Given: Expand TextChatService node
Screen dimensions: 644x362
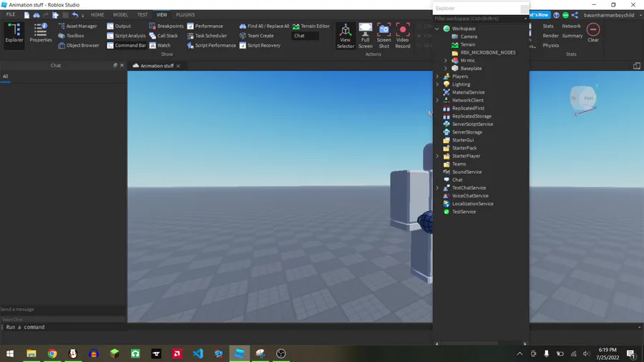Looking at the screenshot, I should tap(437, 188).
